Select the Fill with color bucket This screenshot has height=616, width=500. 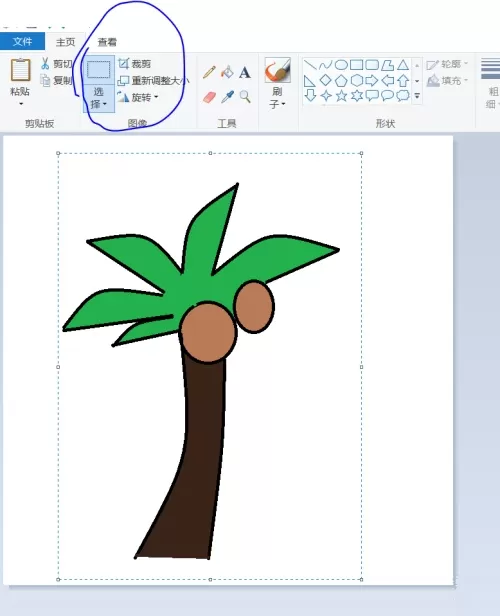click(227, 72)
